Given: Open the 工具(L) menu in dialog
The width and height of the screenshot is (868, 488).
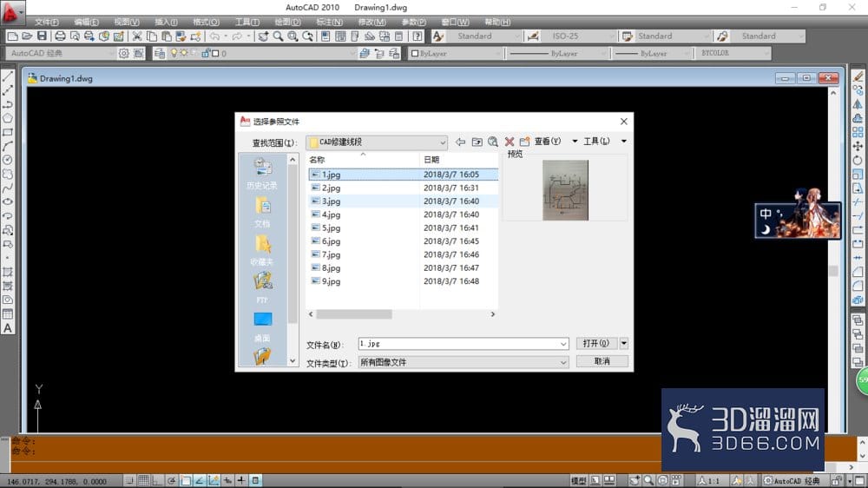Looking at the screenshot, I should [x=596, y=142].
